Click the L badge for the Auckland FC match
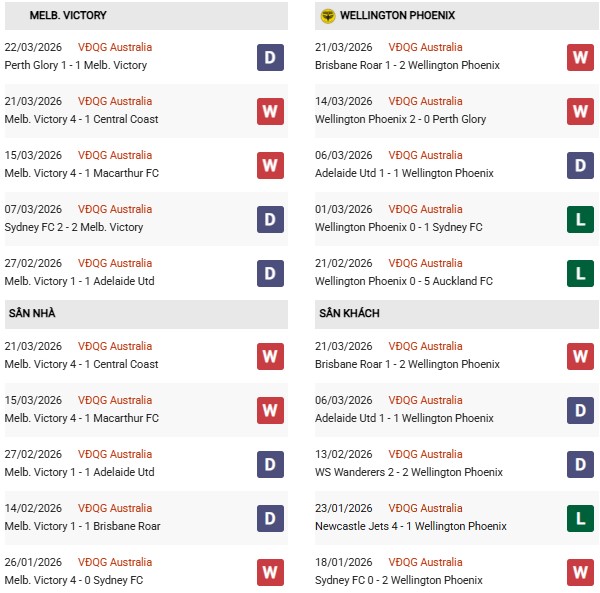This screenshot has width=600, height=593. point(580,273)
